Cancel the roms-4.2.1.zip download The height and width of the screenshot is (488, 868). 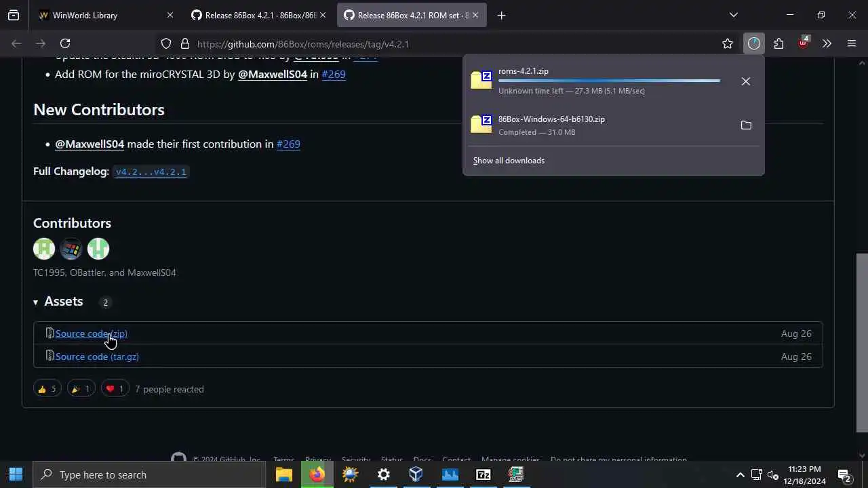(x=746, y=81)
